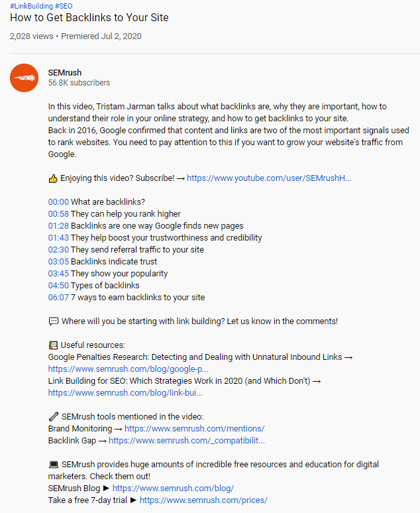Jump to 03:05 Backlinks indicate trust

(58, 262)
